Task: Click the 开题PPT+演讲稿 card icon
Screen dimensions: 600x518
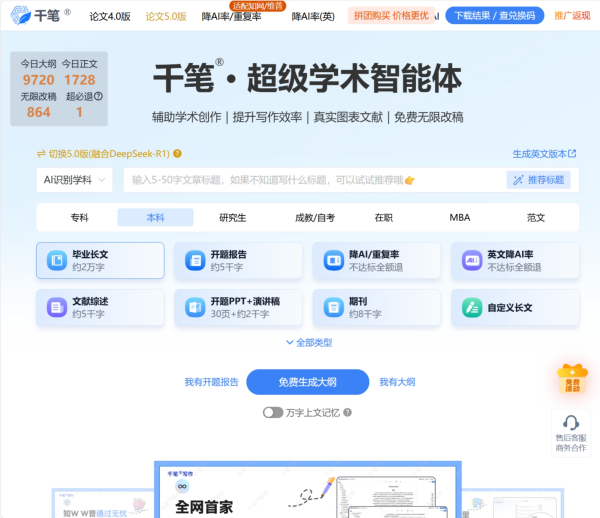Action: click(x=195, y=307)
